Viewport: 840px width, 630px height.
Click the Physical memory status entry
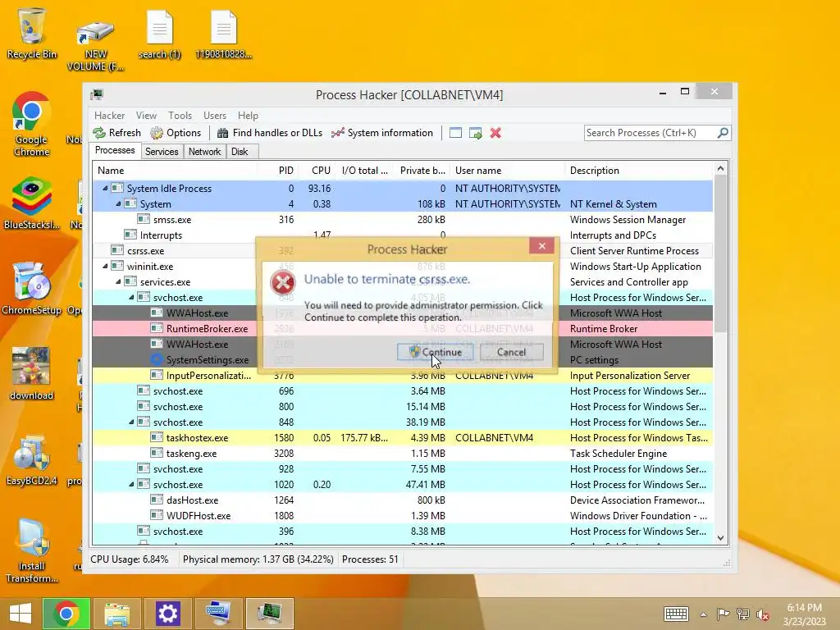point(258,559)
